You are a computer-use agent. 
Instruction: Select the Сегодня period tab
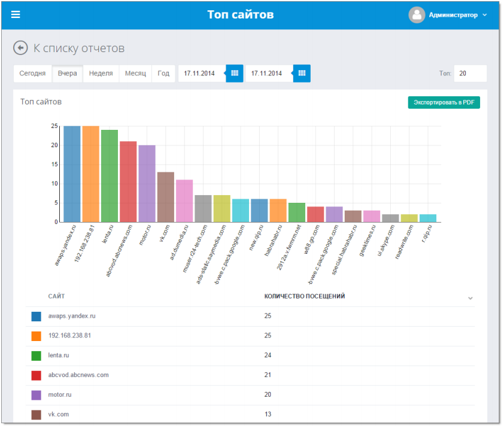32,73
